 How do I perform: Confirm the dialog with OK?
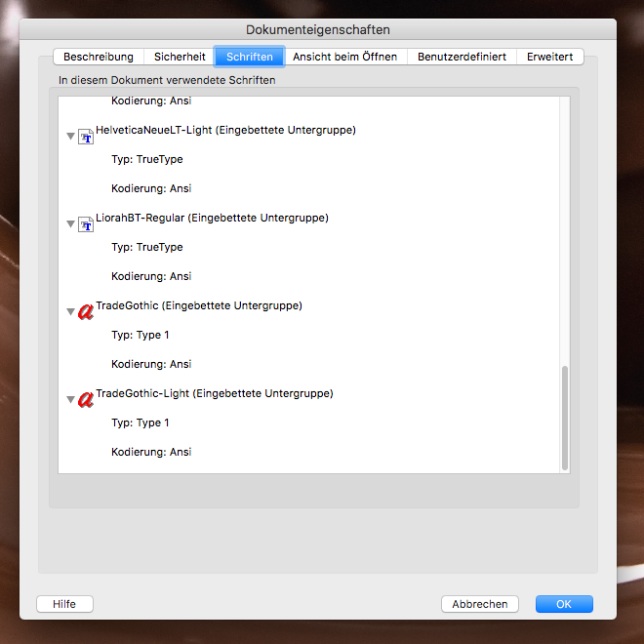[564, 604]
